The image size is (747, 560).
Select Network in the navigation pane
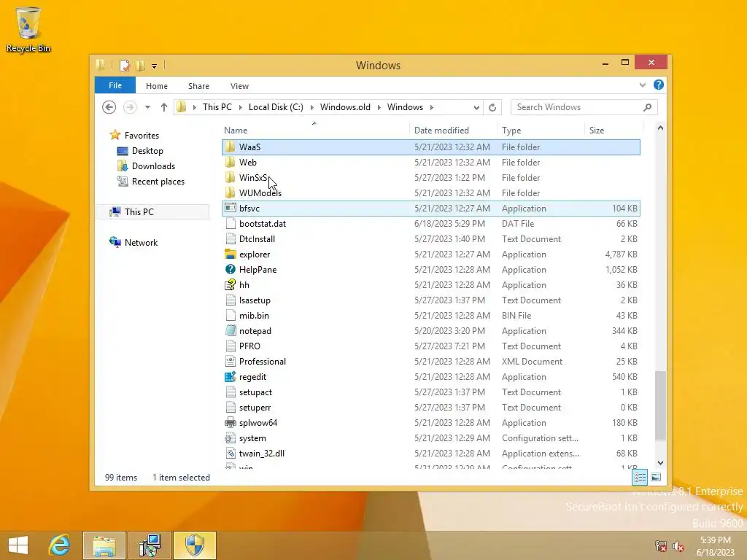point(141,242)
